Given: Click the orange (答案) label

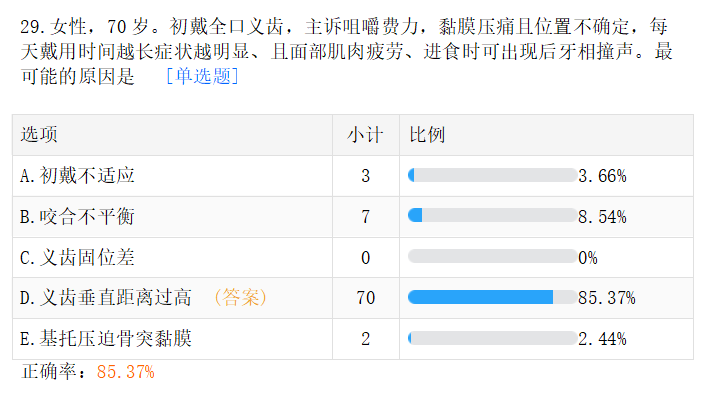Looking at the screenshot, I should (x=240, y=297).
